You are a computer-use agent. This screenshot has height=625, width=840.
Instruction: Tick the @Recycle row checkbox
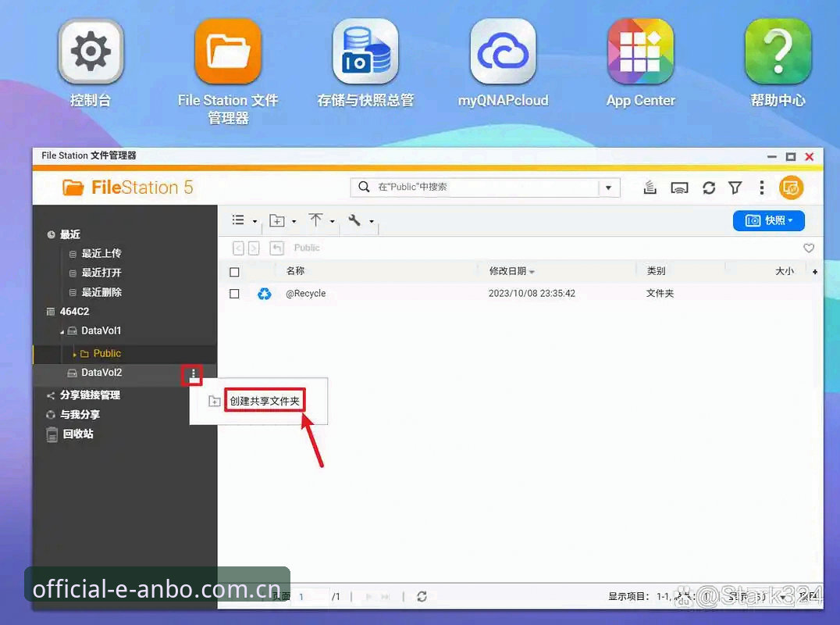pos(234,294)
